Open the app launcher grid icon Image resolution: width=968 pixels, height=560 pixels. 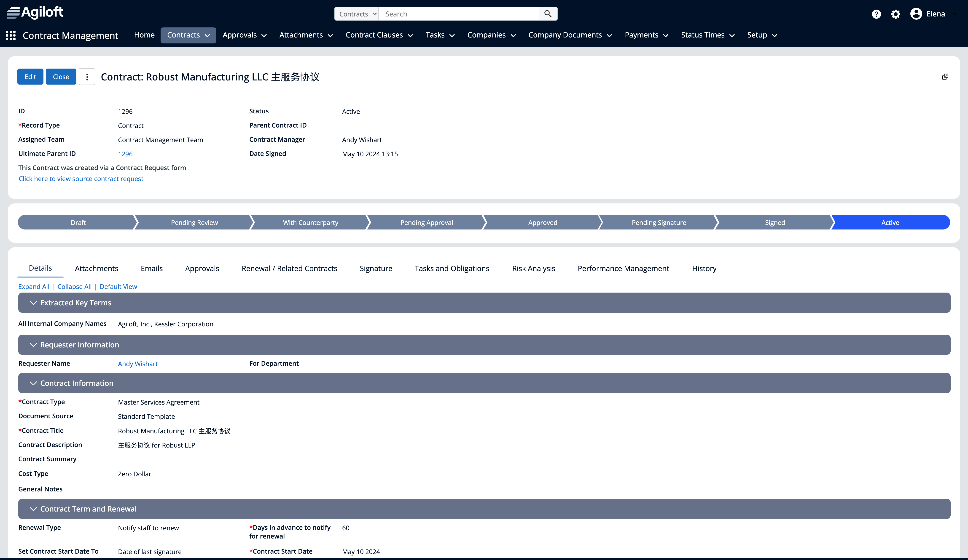[x=10, y=35]
